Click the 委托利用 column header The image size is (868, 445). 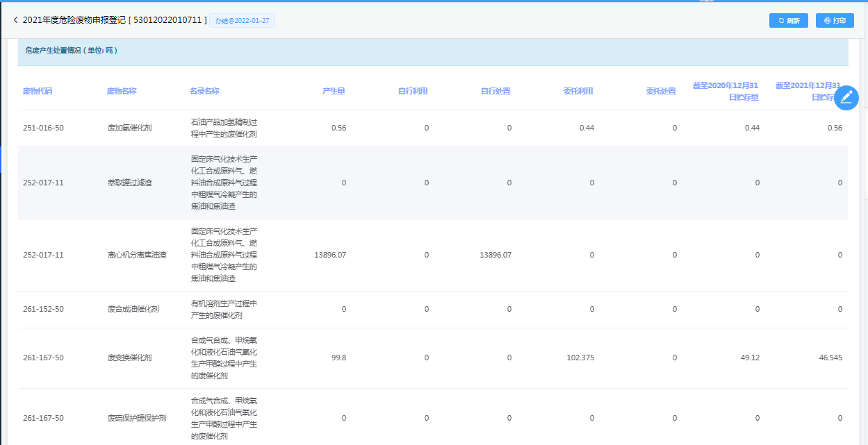coord(579,91)
